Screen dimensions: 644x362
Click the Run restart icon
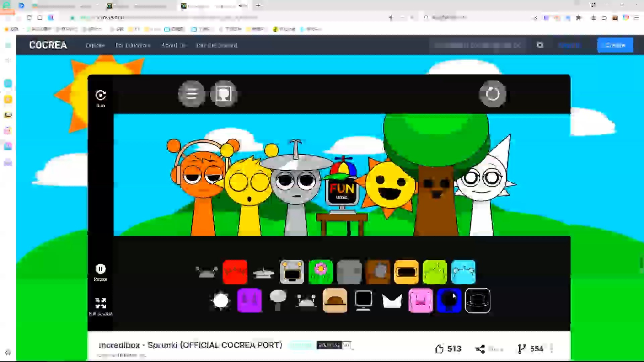tap(101, 96)
